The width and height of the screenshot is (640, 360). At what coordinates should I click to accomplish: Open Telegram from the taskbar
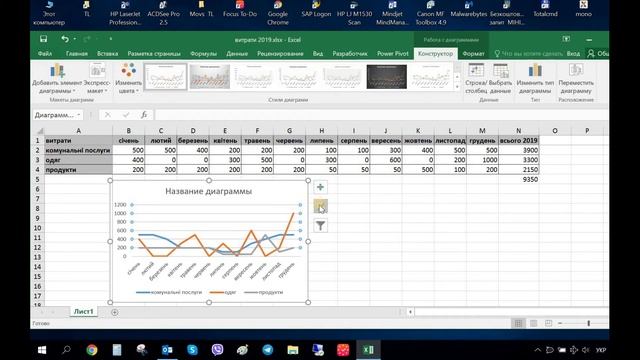[267, 350]
